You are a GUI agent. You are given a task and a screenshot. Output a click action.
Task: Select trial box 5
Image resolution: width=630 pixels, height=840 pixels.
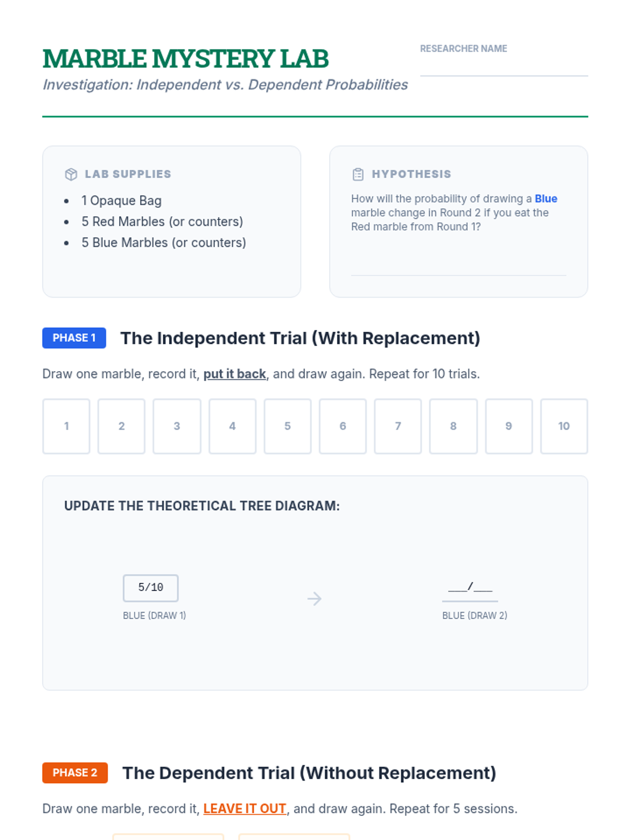(288, 426)
